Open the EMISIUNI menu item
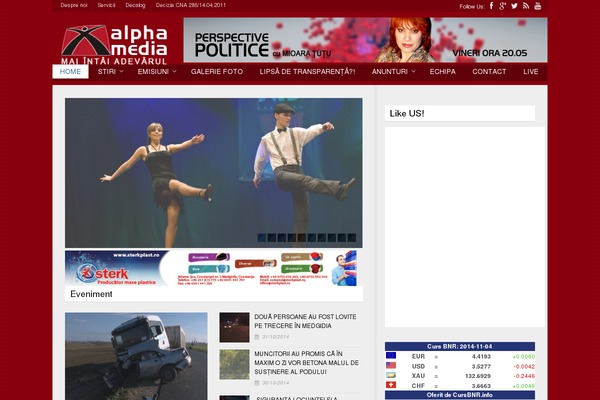The height and width of the screenshot is (400, 600). click(153, 72)
